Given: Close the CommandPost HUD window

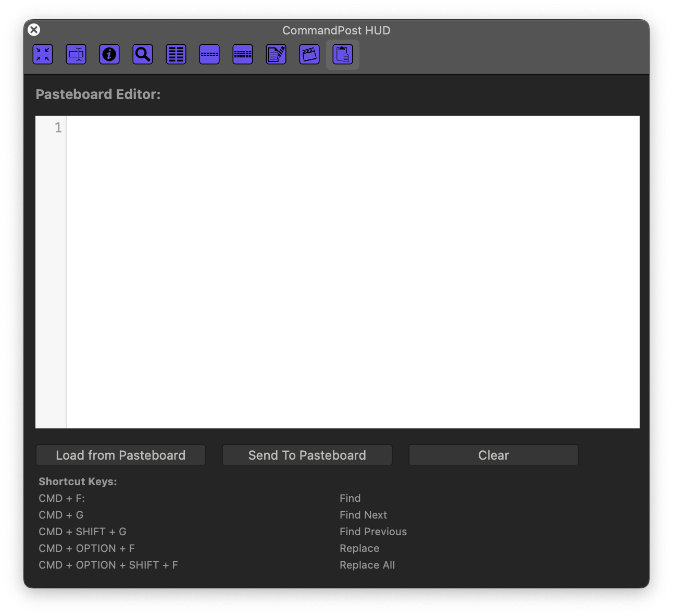Looking at the screenshot, I should (34, 30).
